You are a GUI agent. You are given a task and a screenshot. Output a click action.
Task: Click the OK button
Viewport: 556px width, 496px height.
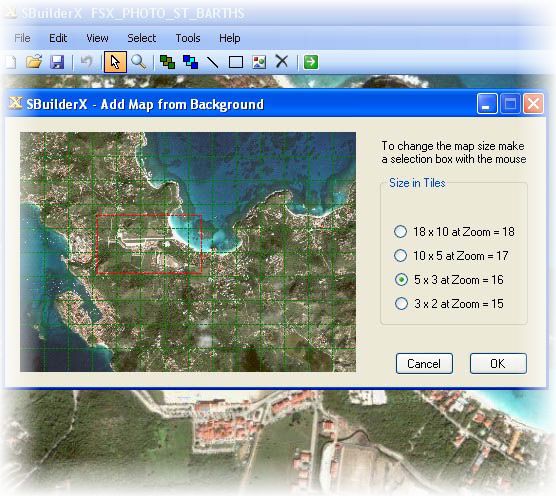(498, 363)
